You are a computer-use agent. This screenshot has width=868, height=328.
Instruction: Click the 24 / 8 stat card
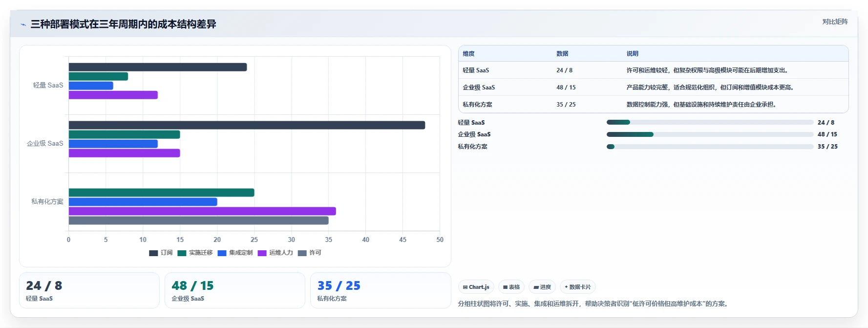(89, 290)
